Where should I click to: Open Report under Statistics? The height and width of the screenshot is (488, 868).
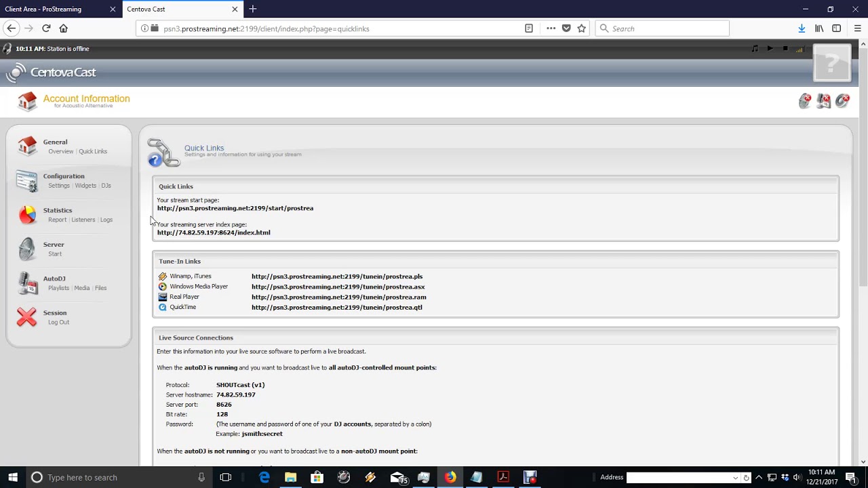pyautogui.click(x=58, y=220)
